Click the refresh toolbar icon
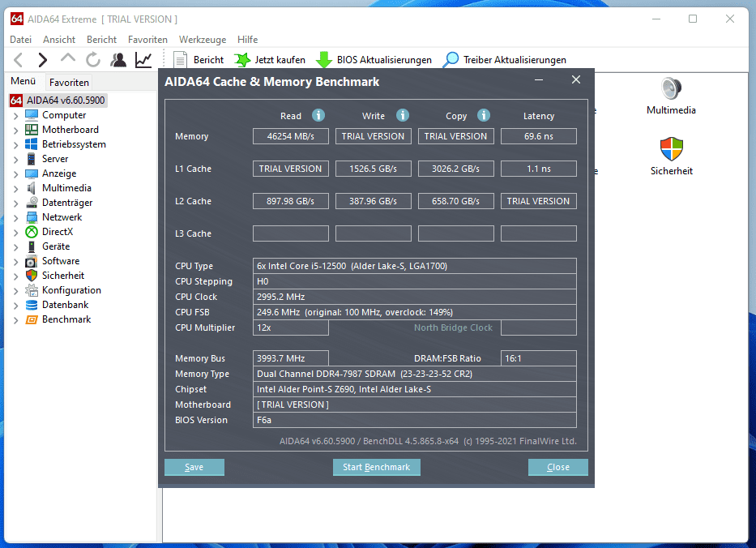Image resolution: width=756 pixels, height=548 pixels. pos(93,60)
